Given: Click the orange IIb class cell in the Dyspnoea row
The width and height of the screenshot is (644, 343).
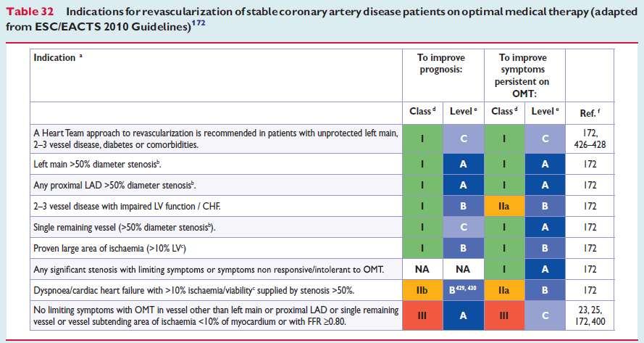Looking at the screenshot, I should [422, 290].
